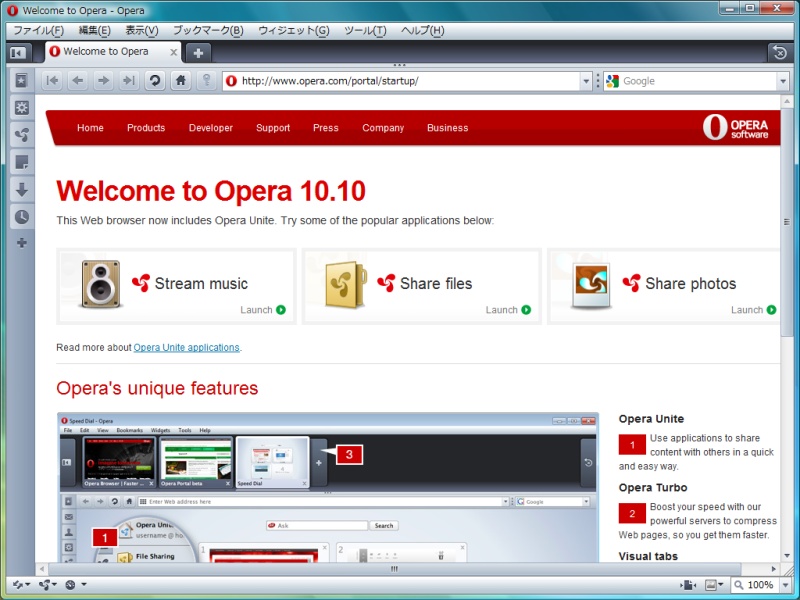Click Home in the Opera site navigation
This screenshot has height=600, width=800.
coord(90,128)
